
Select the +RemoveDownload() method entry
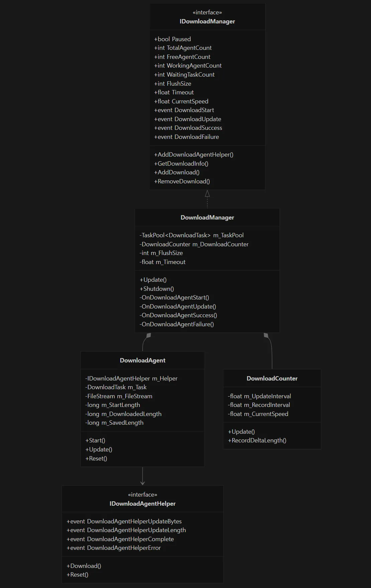point(182,181)
